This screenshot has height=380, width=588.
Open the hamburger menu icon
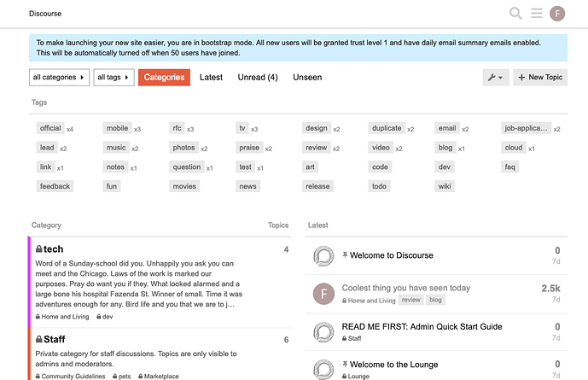(537, 14)
